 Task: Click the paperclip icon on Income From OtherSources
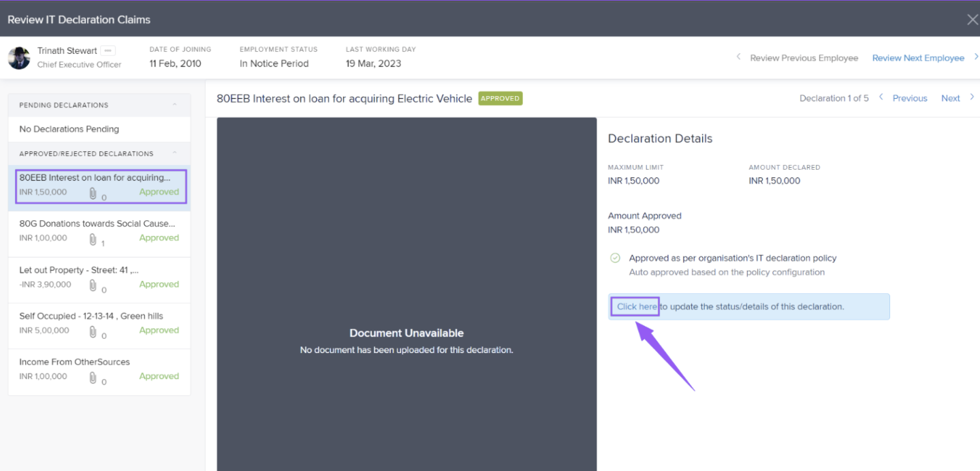tap(93, 377)
